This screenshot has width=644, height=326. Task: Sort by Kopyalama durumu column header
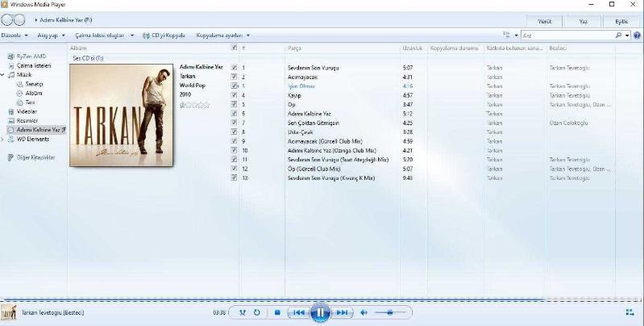coord(455,48)
